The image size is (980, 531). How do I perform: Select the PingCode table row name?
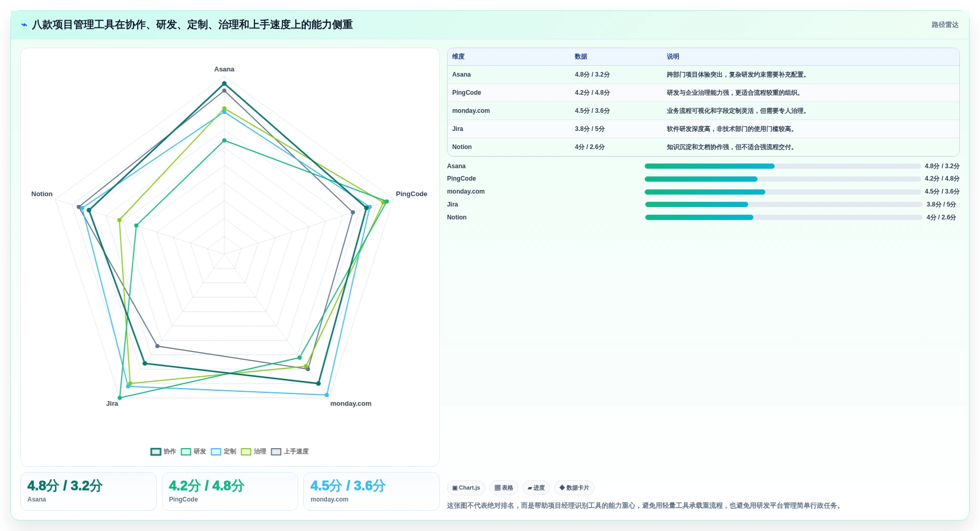pyautogui.click(x=467, y=93)
